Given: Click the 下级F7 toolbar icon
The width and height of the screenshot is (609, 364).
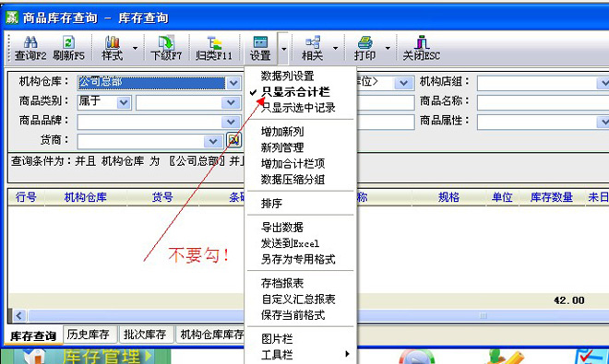Looking at the screenshot, I should pos(166,41).
